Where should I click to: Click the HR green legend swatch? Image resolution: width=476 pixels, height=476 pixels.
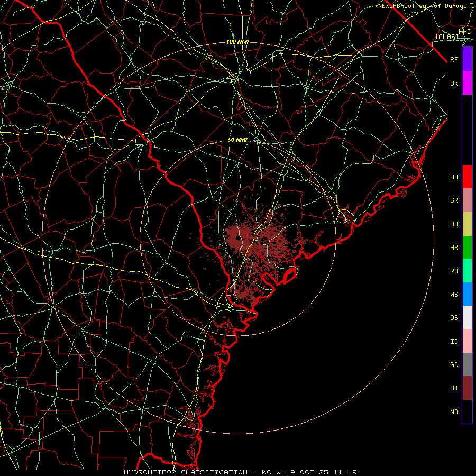coord(467,248)
